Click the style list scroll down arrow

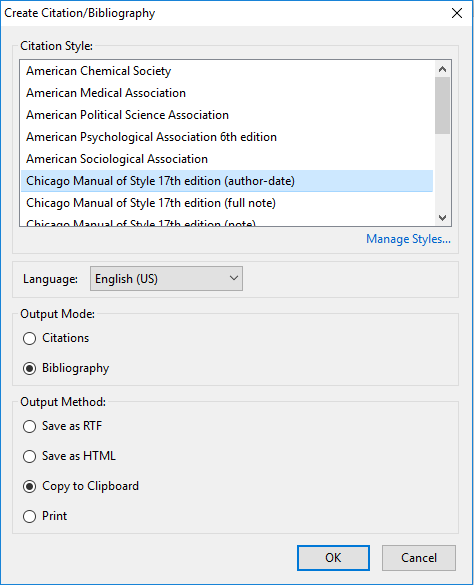[443, 218]
